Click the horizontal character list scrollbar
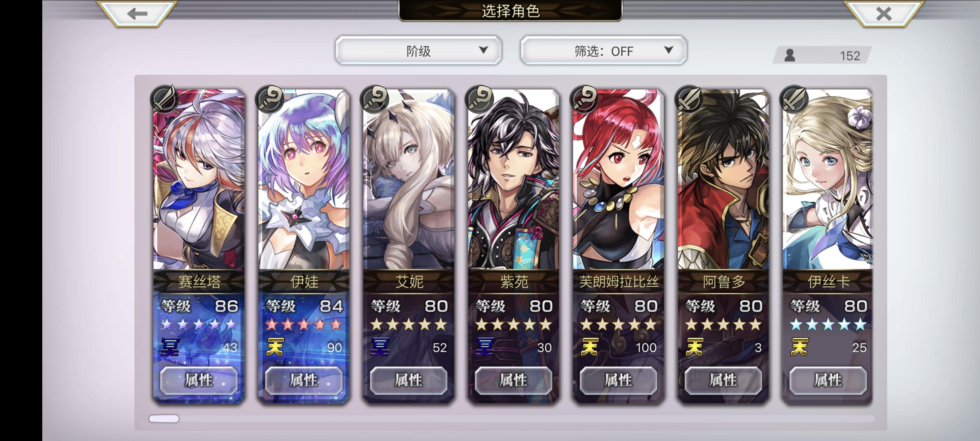This screenshot has height=441, width=980. pyautogui.click(x=511, y=419)
